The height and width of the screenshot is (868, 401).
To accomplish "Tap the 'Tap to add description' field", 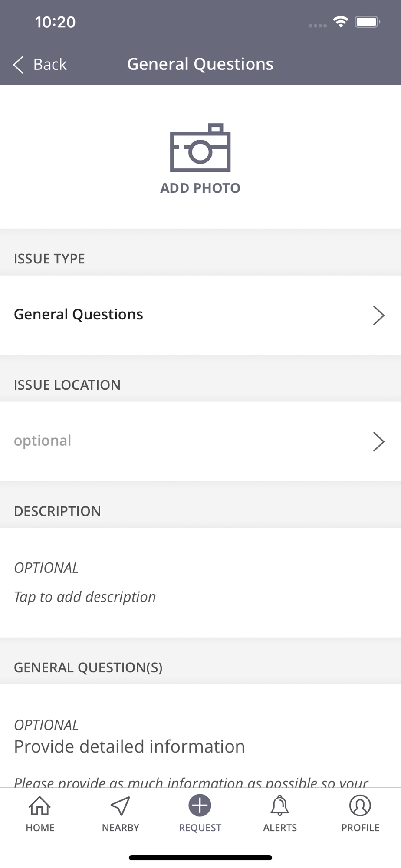I will (85, 597).
